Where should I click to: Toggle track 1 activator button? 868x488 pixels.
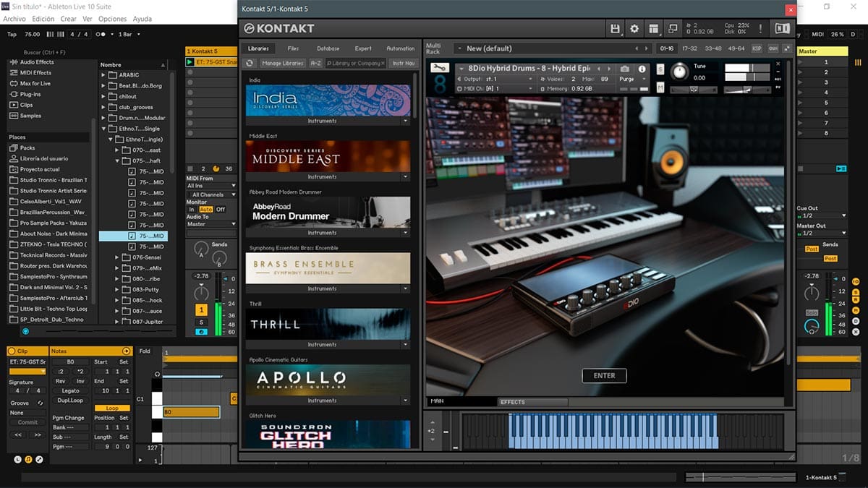[x=202, y=309]
